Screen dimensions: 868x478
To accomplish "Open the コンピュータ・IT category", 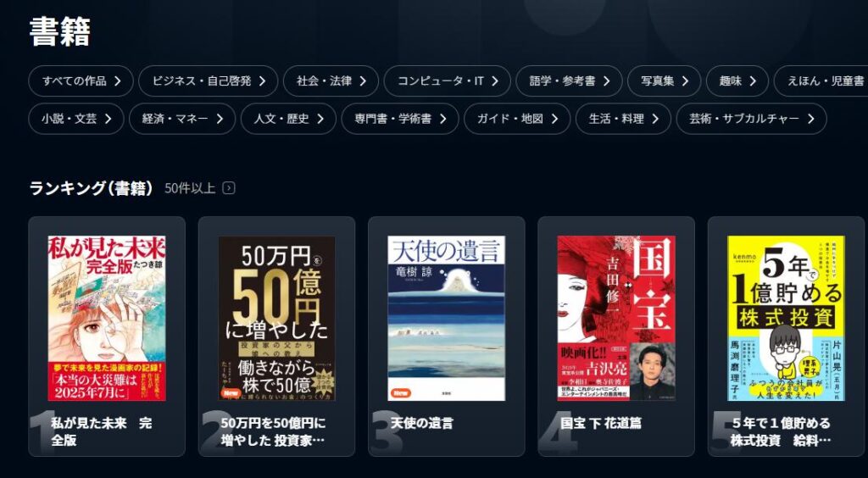I will (448, 81).
